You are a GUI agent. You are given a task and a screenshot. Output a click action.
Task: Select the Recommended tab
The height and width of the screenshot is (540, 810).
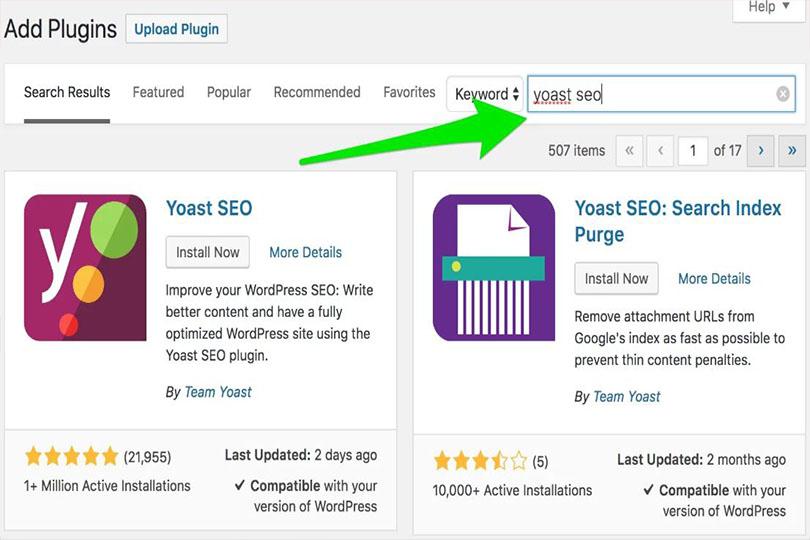click(x=317, y=92)
